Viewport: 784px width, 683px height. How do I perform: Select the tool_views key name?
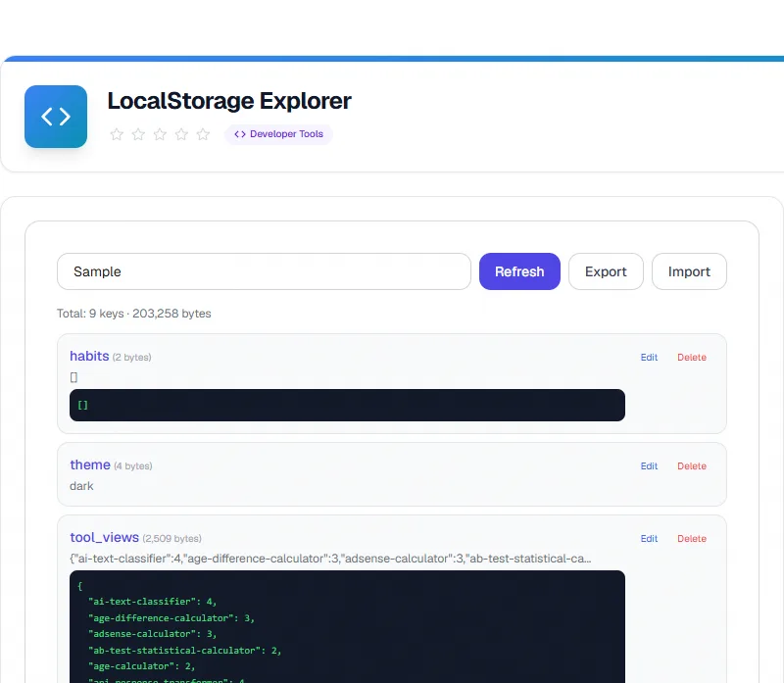pos(105,538)
